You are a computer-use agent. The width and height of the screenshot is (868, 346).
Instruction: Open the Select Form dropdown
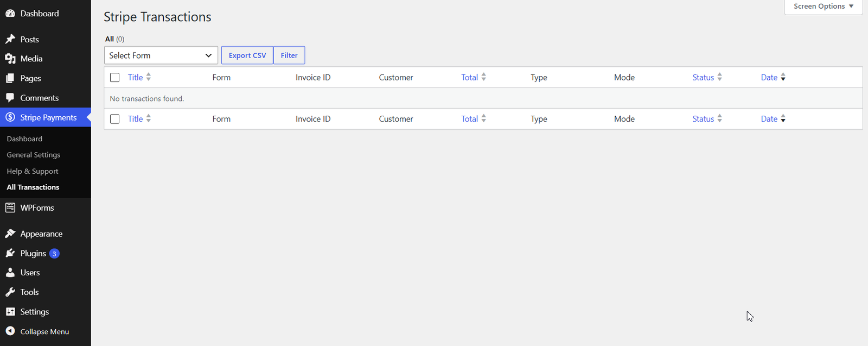[x=161, y=55]
